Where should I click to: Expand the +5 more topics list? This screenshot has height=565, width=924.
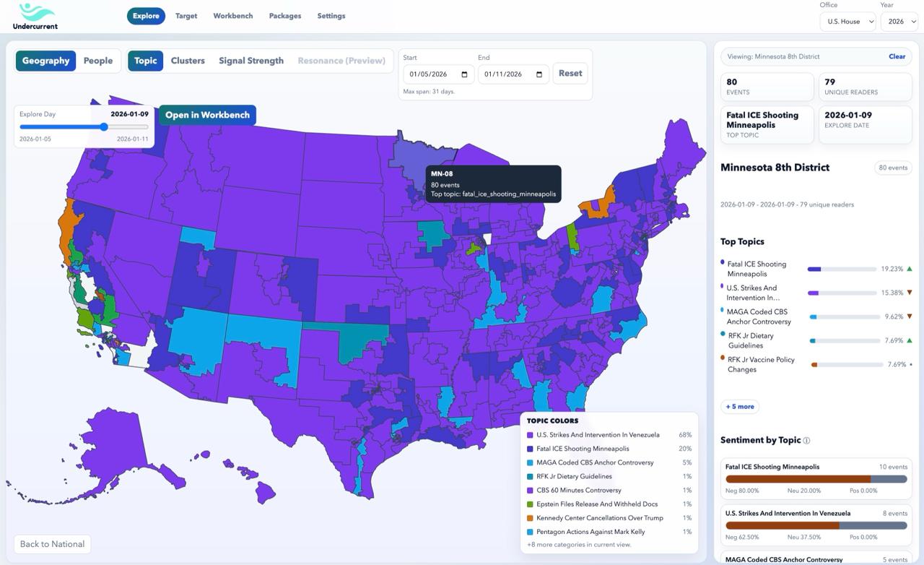(739, 406)
